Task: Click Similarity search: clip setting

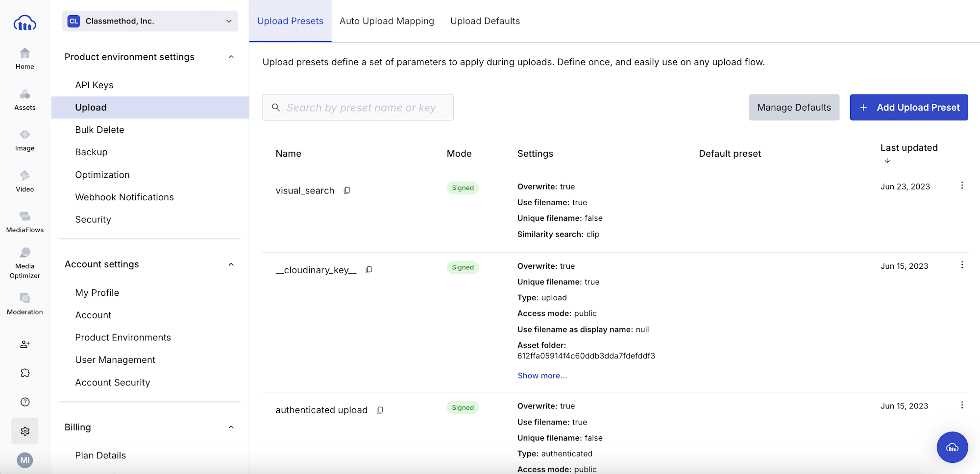Action: pos(558,235)
